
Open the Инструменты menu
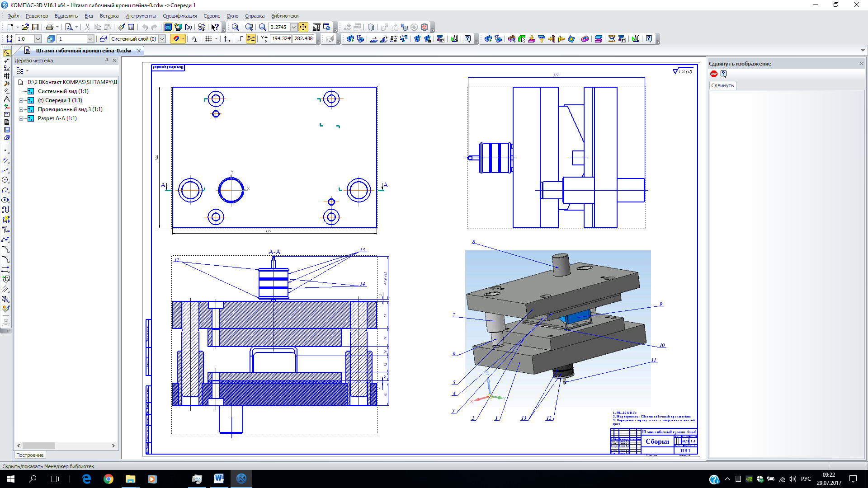click(141, 16)
